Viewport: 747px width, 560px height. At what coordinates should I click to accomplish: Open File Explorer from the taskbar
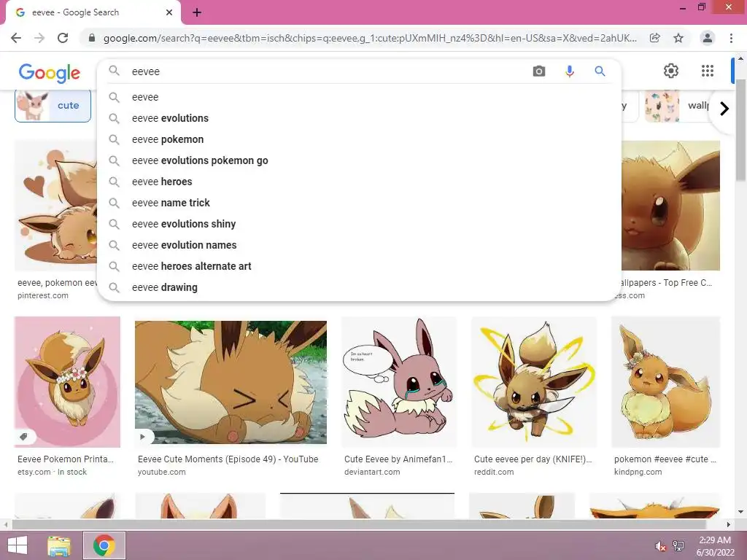tap(59, 545)
